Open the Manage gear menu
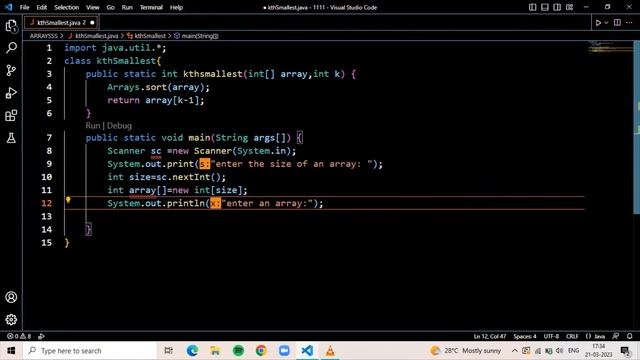The height and width of the screenshot is (360, 640). click(11, 319)
